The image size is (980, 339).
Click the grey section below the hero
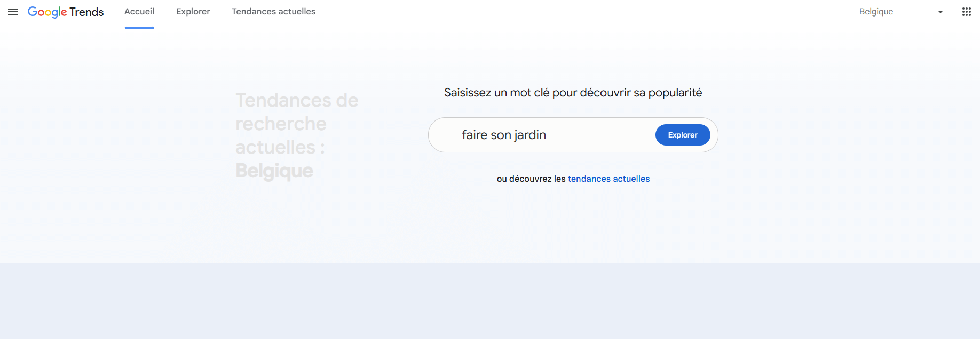click(490, 301)
